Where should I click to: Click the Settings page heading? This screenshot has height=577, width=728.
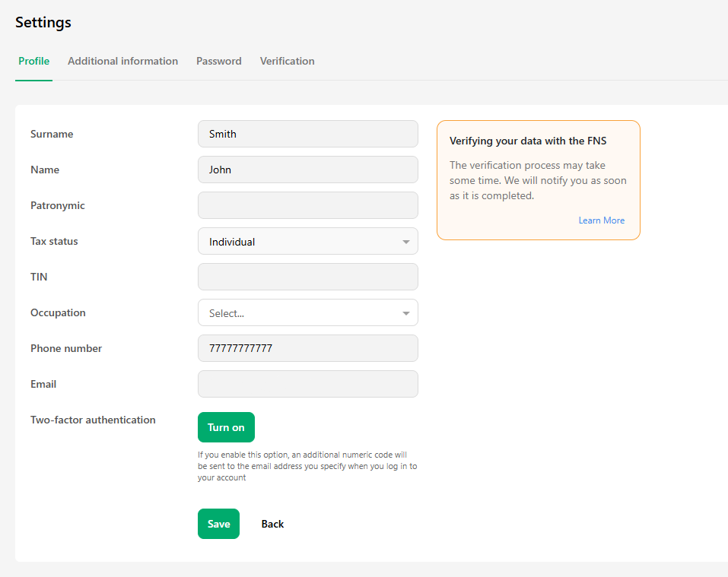tap(43, 22)
